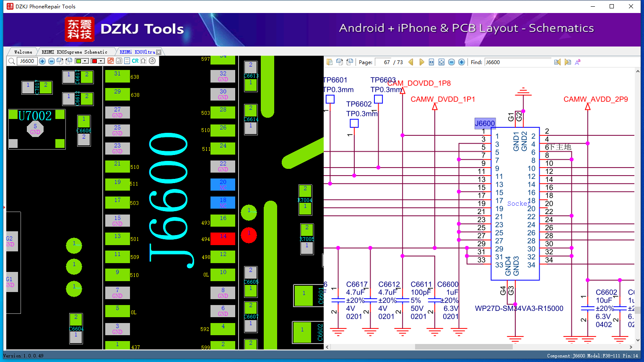Open the green color dropdown arrow
Viewport: 644px width, 362px height.
[x=85, y=61]
